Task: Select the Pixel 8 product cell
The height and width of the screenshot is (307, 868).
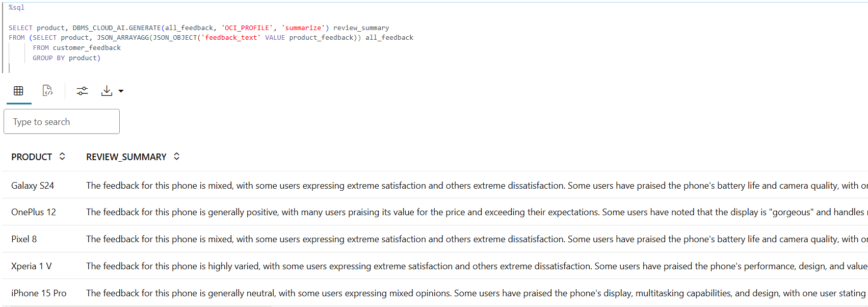Action: (x=24, y=239)
